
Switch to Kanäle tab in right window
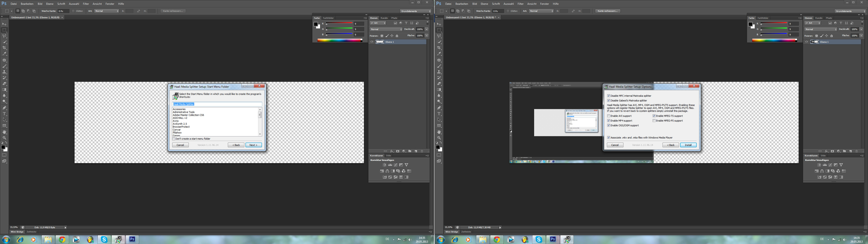pos(819,18)
